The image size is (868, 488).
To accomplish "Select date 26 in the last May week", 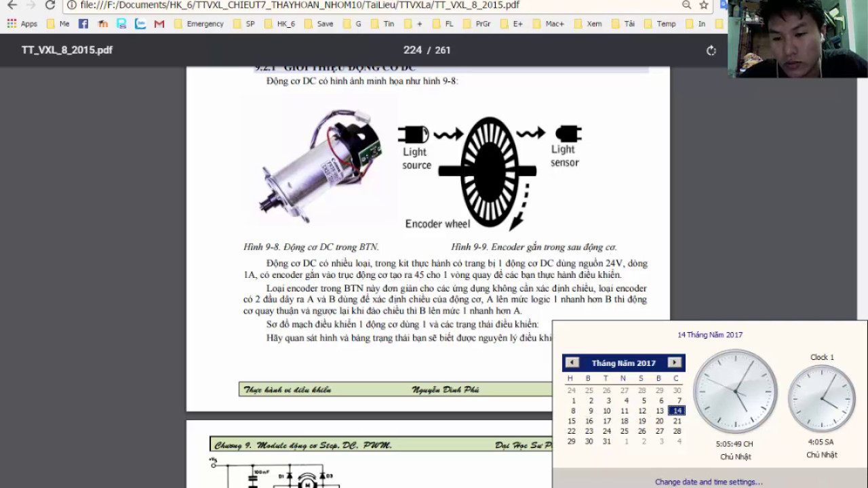I will (642, 431).
